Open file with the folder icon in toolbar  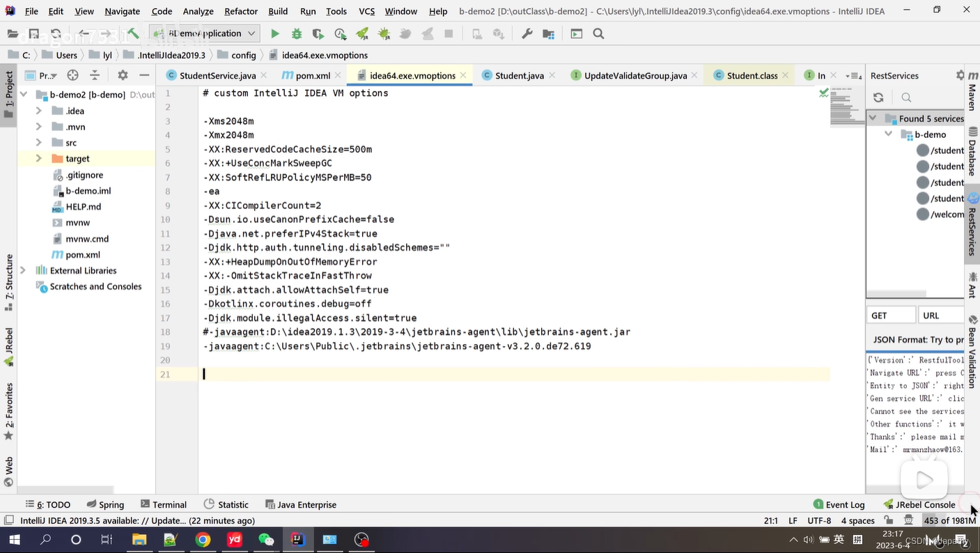(13, 33)
